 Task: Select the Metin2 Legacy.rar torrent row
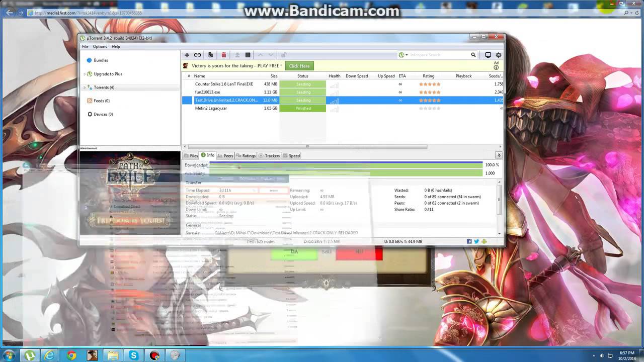tap(342, 108)
